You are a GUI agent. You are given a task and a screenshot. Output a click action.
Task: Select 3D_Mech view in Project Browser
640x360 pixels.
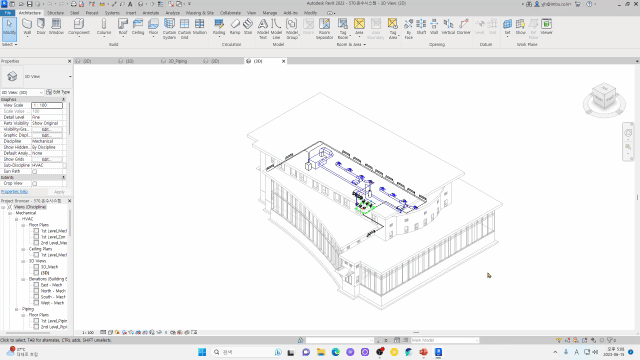coord(49,267)
